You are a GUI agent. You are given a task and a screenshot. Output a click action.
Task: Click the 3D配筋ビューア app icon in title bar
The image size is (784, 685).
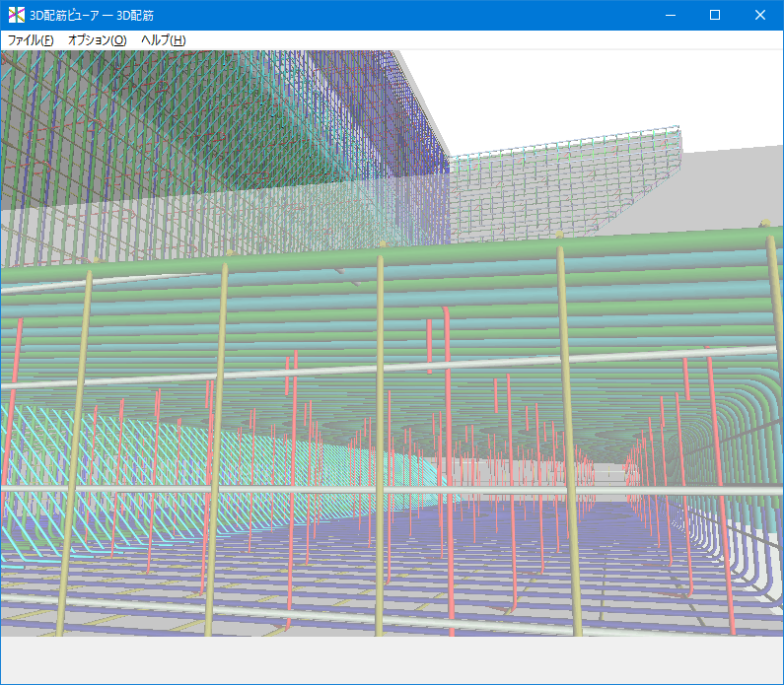pyautogui.click(x=16, y=15)
